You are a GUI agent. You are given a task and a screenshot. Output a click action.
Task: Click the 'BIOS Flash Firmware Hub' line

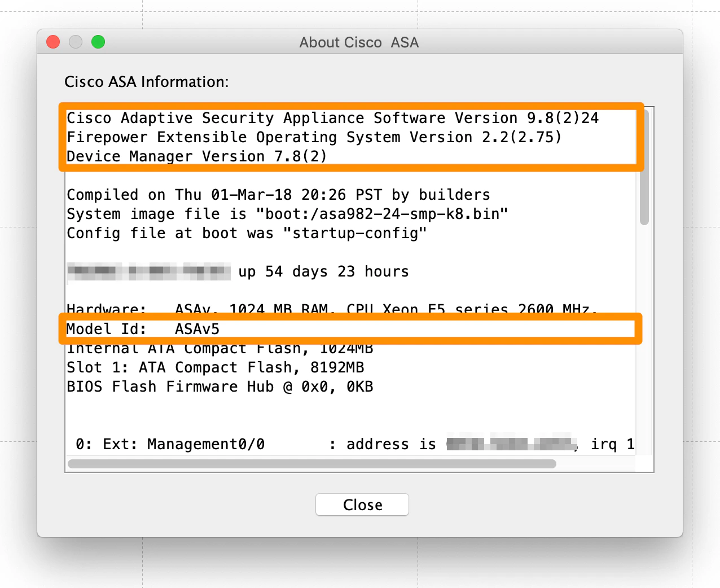220,387
